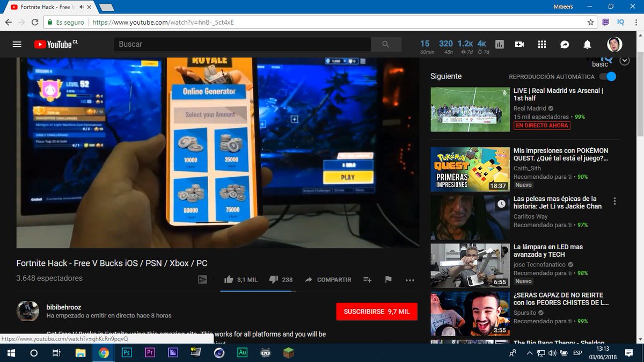Click the like/dislike ratio bar
The image size is (644, 362).
point(258,291)
